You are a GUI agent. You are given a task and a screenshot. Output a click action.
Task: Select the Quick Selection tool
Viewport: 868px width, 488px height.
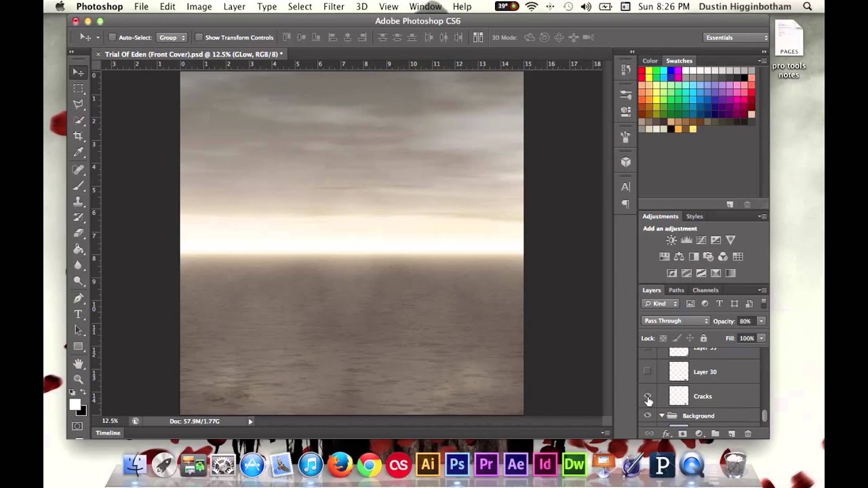tap(79, 121)
